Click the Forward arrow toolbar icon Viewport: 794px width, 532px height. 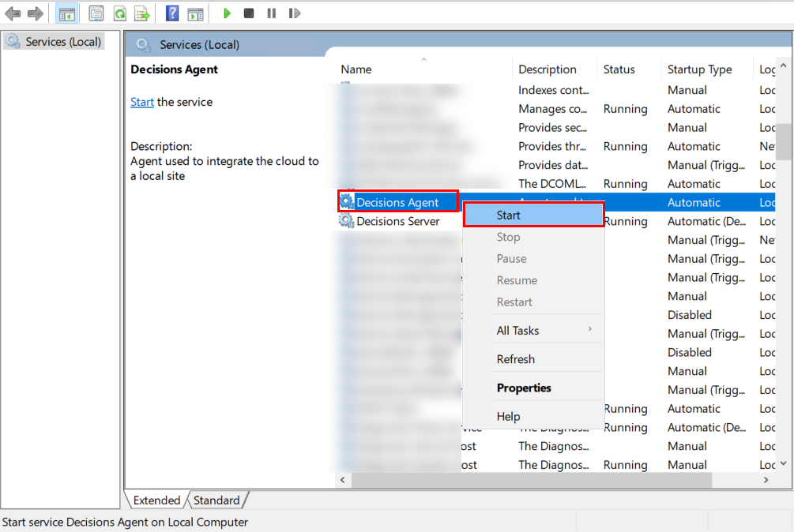point(35,13)
